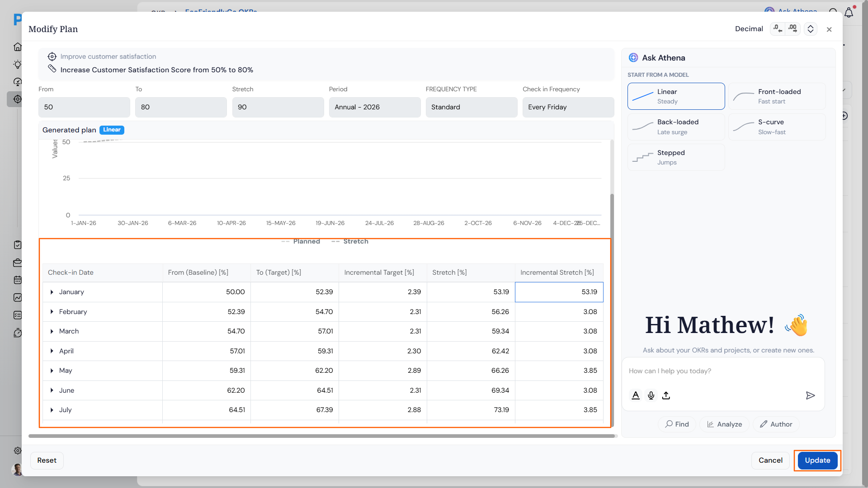The width and height of the screenshot is (868, 488).
Task: Open the tasks clipboard sidebar icon
Action: (18, 245)
